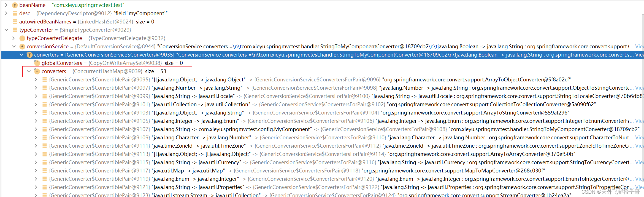The width and height of the screenshot is (644, 197).
Task: Click entry icon for ConvertiblePair@9097
Action: tap(44, 88)
